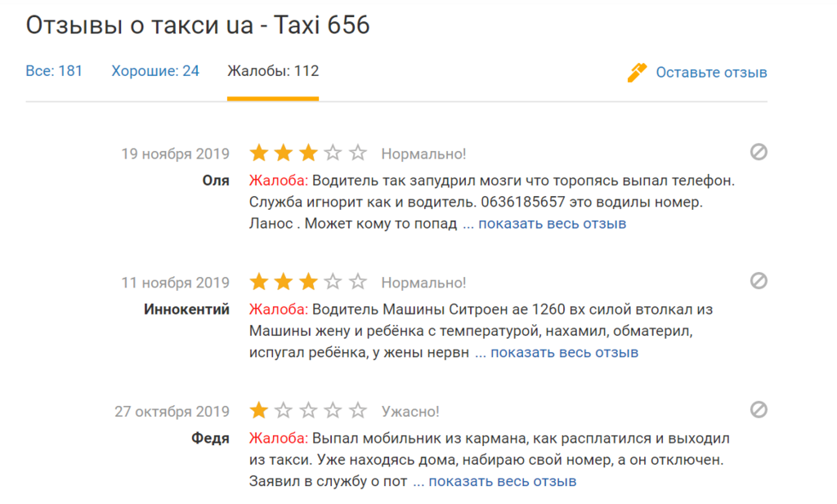Click the Оставьте отзыв link
Screen dimensions: 837x504
click(711, 73)
